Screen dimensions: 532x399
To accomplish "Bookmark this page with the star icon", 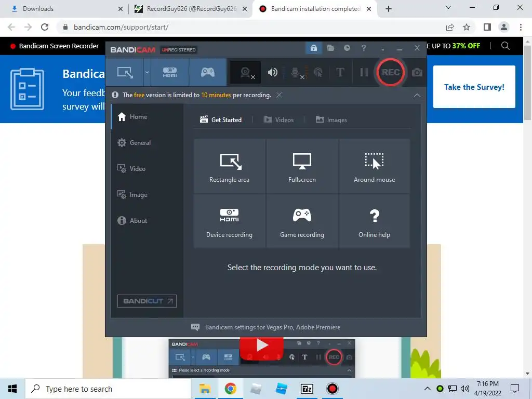I will coord(467,27).
